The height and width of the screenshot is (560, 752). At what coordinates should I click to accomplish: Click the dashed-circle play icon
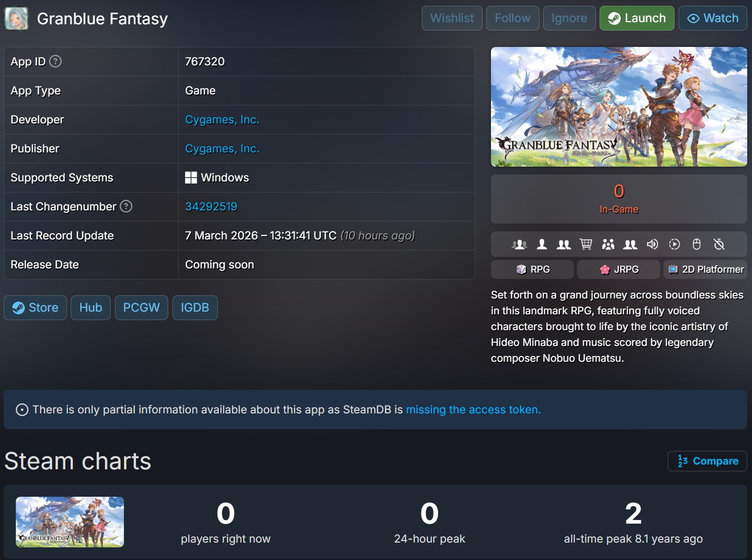click(x=674, y=244)
